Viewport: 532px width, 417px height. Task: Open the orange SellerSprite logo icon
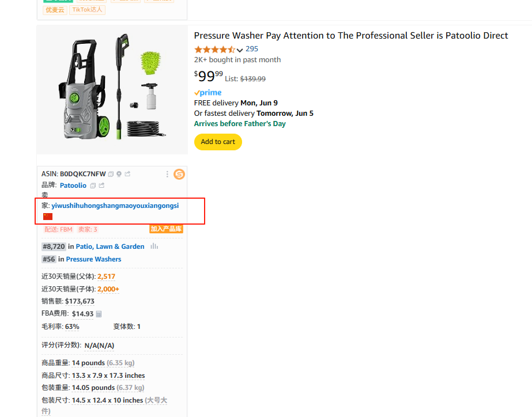coord(179,175)
